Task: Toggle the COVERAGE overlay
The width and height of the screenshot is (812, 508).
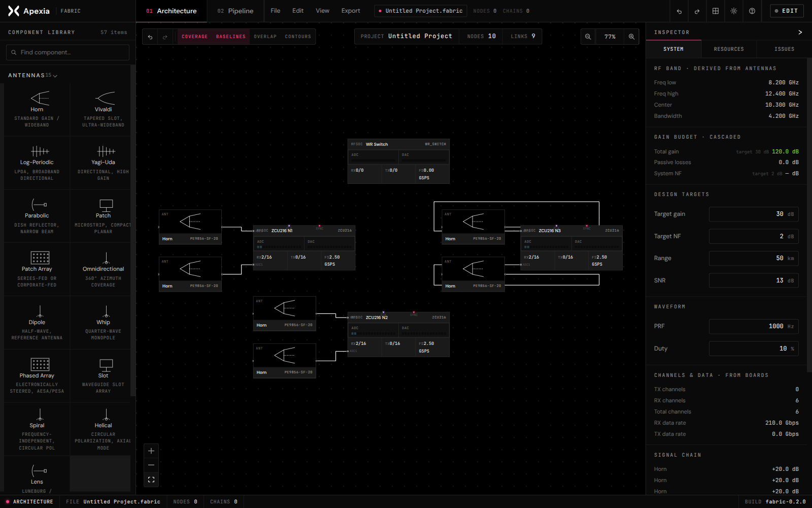Action: (x=194, y=37)
